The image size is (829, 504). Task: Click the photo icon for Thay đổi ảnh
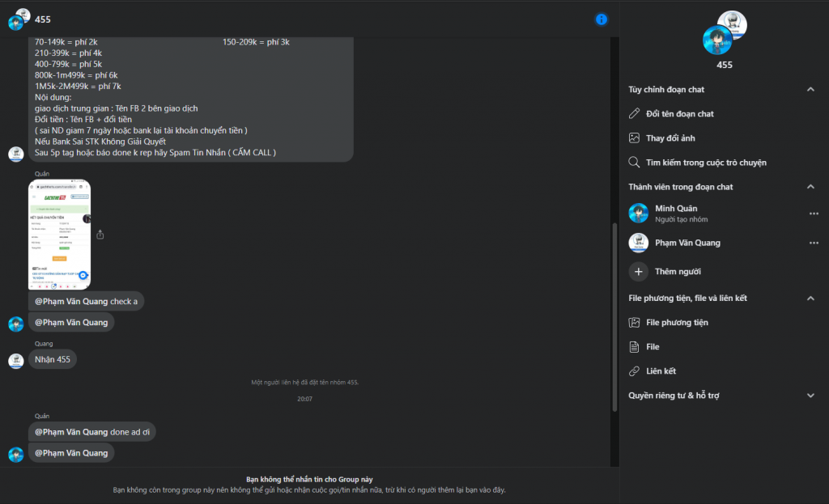pos(635,138)
